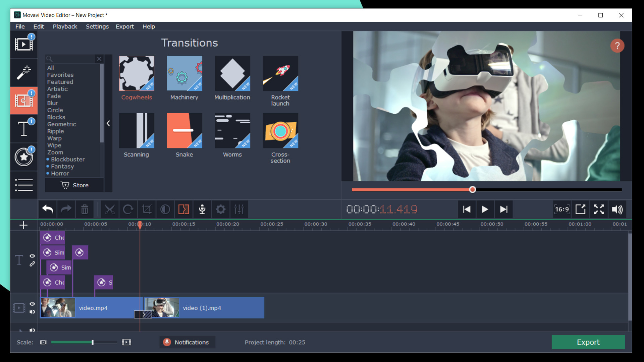Image resolution: width=644 pixels, height=362 pixels.
Task: Collapse the transitions panel sidebar
Action: [108, 123]
